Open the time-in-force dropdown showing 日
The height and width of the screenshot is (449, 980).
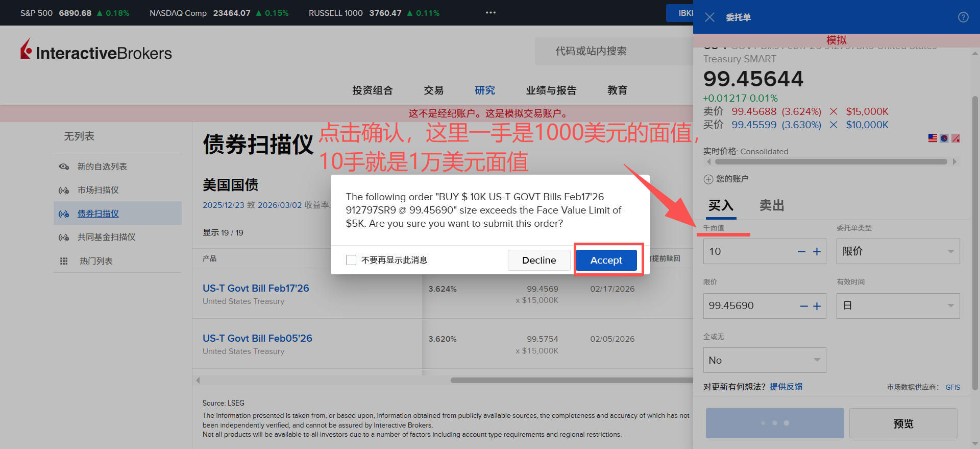pyautogui.click(x=897, y=306)
